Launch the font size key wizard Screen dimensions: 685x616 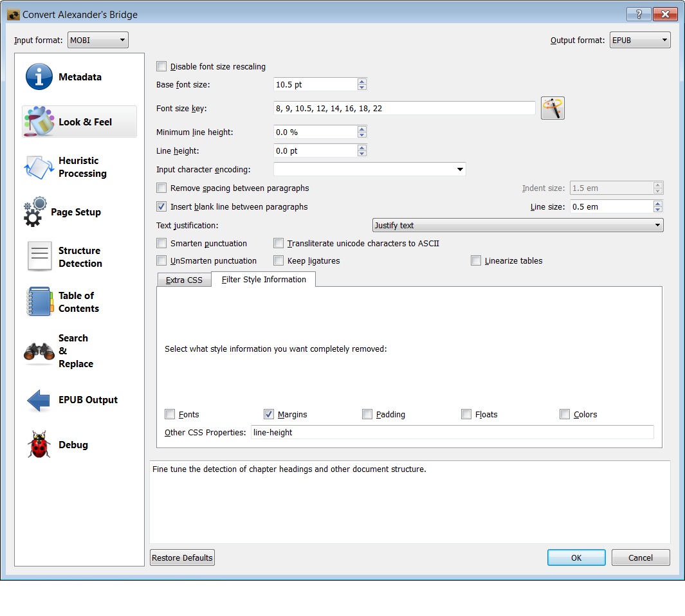click(553, 108)
